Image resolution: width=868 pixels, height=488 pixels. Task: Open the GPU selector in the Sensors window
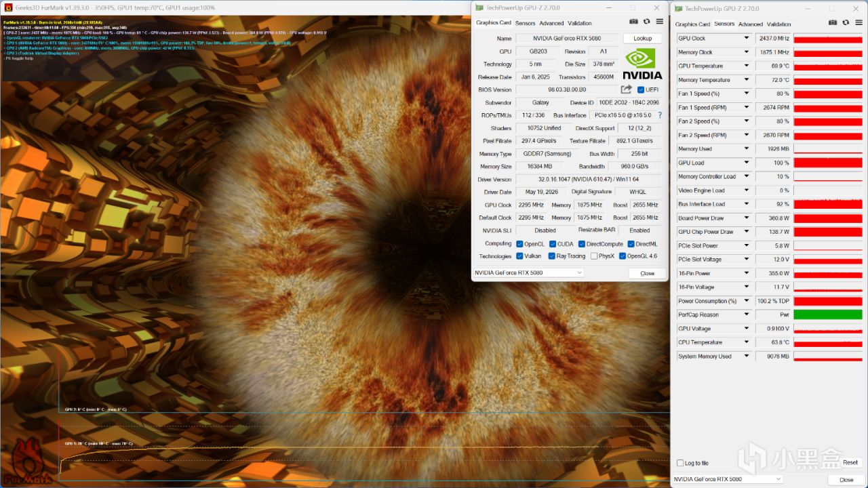[x=728, y=479]
